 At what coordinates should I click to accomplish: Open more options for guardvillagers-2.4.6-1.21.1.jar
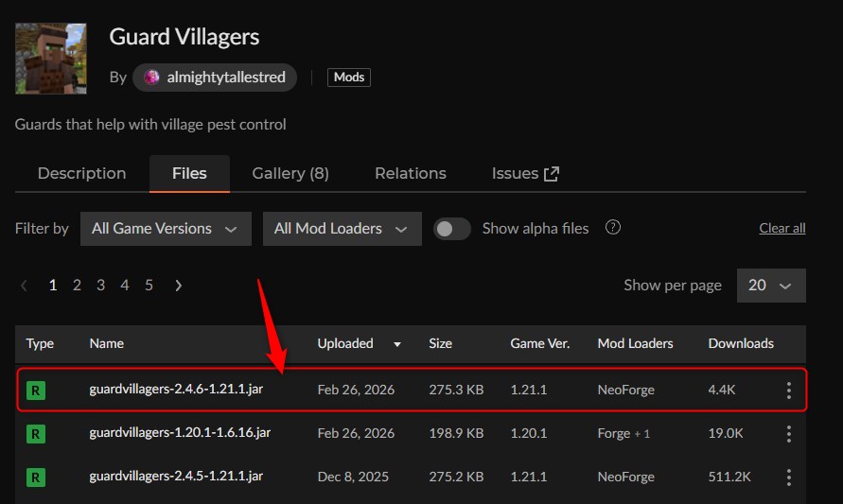pos(788,391)
